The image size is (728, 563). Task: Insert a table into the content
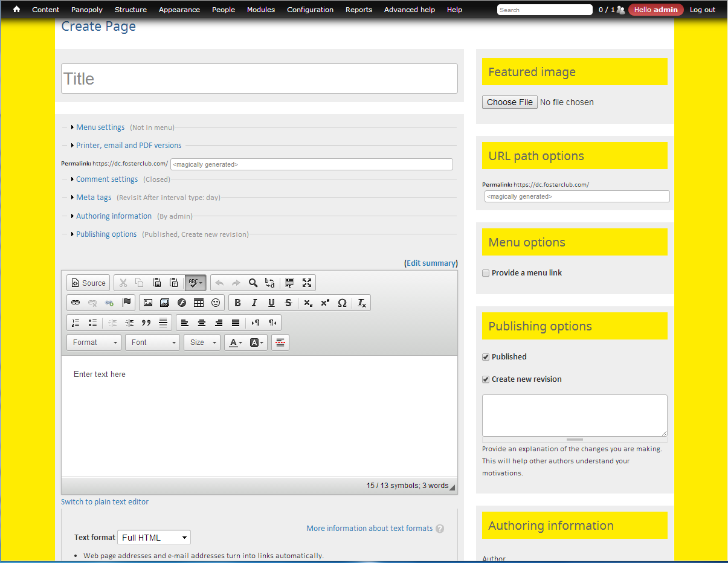coord(198,302)
